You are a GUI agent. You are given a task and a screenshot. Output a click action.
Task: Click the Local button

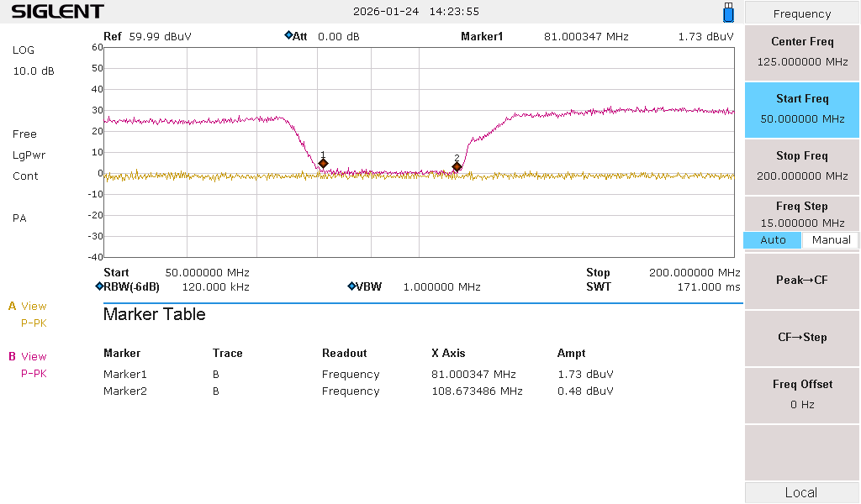tap(801, 492)
